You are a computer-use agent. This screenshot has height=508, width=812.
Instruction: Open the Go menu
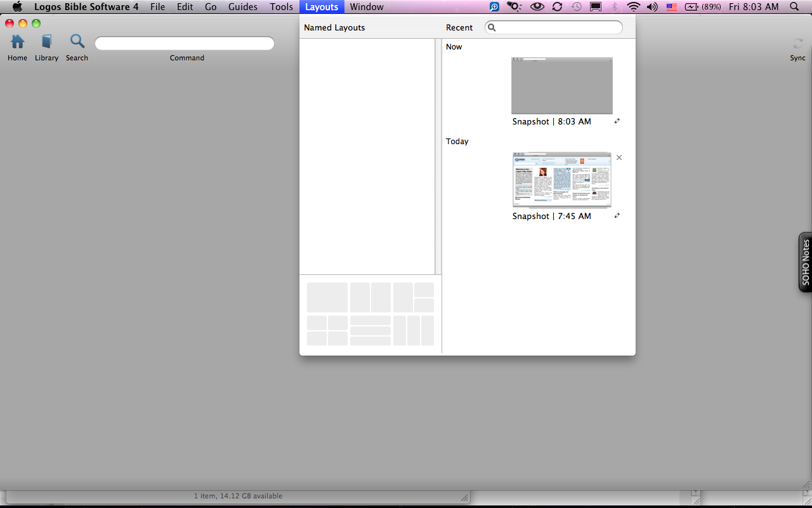point(211,7)
